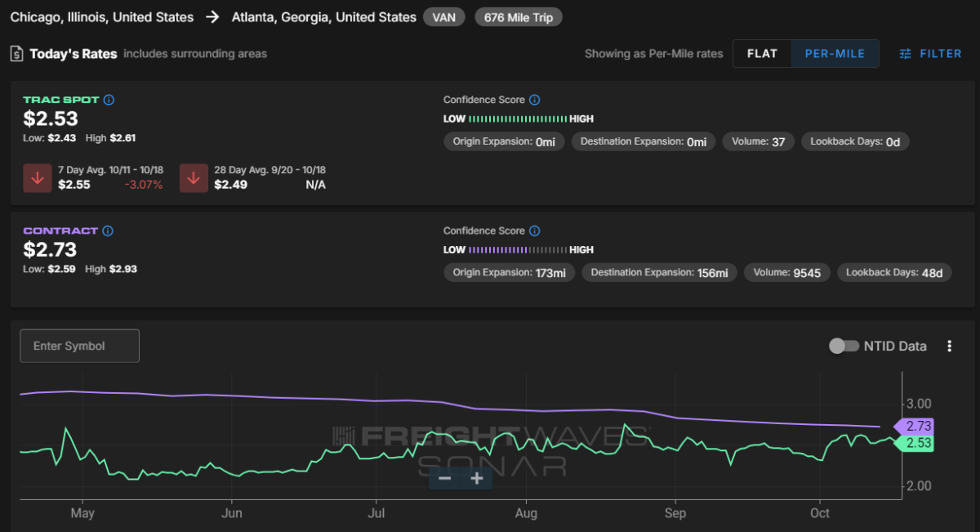Click the info icon next to TRAC SPOT
Image resolution: width=980 pixels, height=532 pixels.
pyautogui.click(x=109, y=100)
